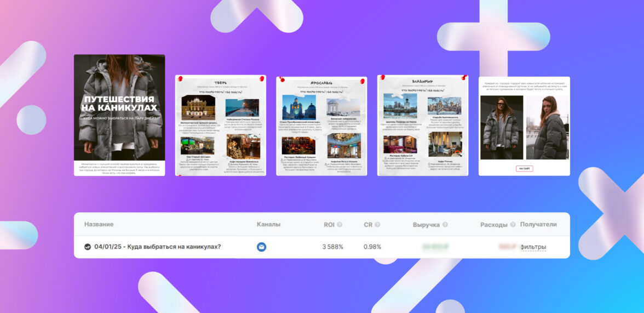Screen dimensions: 644x313
Task: Click the verified check icon beside the campaign name
Action: coord(88,247)
